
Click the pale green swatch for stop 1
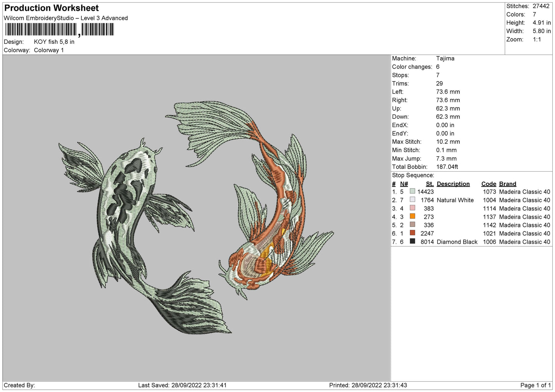[412, 191]
